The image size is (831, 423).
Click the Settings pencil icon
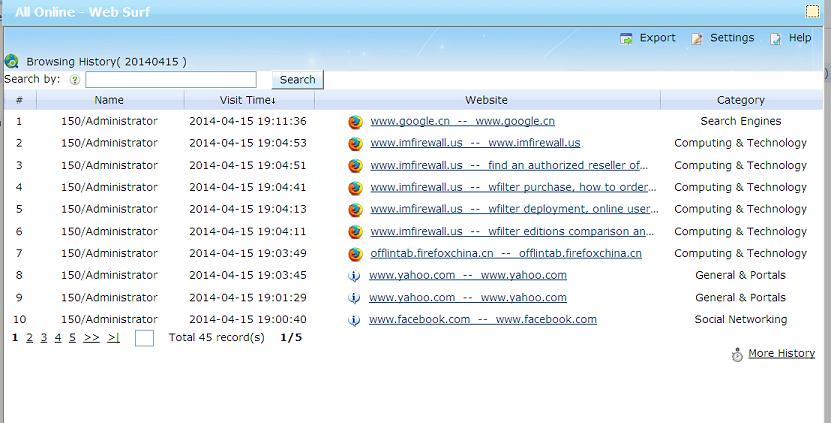point(697,39)
